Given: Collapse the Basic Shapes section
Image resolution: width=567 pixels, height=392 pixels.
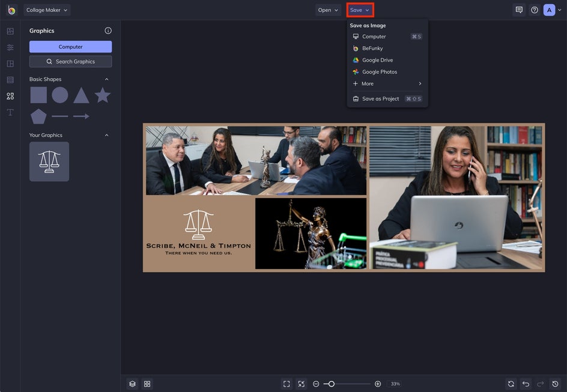Looking at the screenshot, I should click(x=107, y=79).
